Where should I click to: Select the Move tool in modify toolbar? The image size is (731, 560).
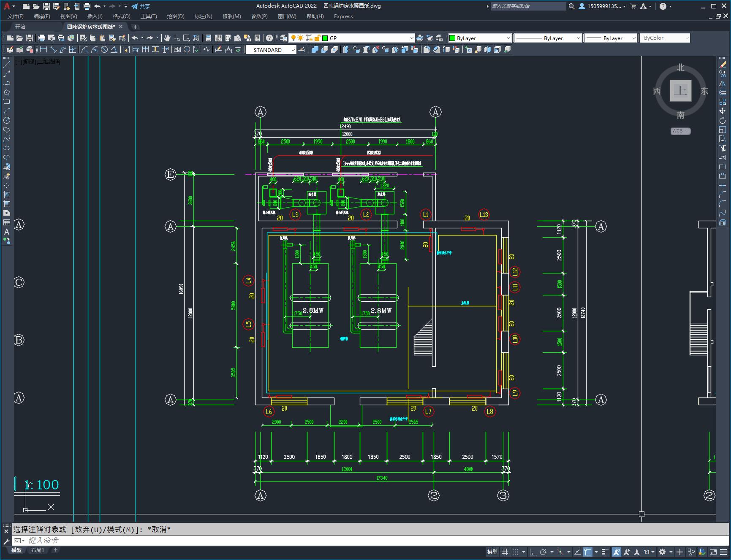[x=723, y=111]
